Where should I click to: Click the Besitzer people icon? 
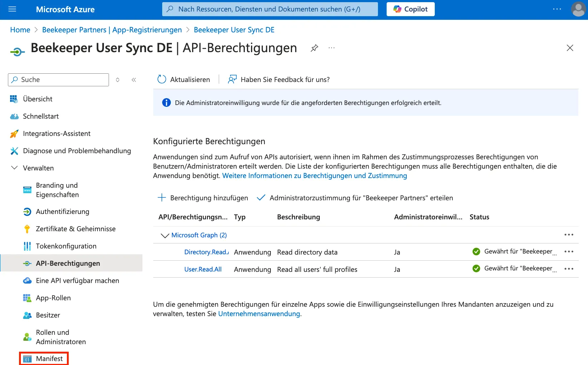(27, 315)
